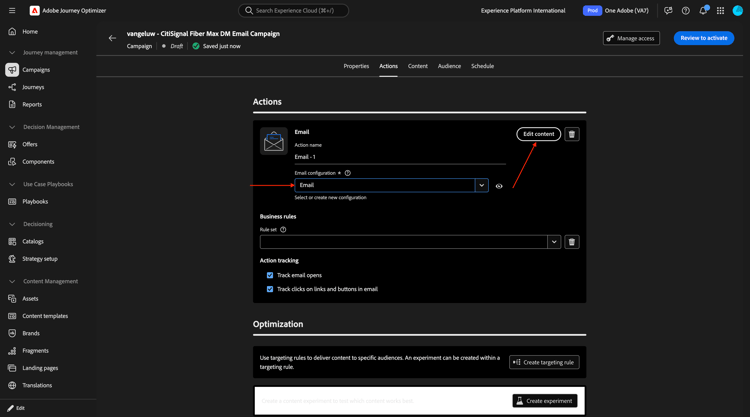This screenshot has width=750, height=417.
Task: Open the Campaigns megaphone icon
Action: (x=12, y=70)
